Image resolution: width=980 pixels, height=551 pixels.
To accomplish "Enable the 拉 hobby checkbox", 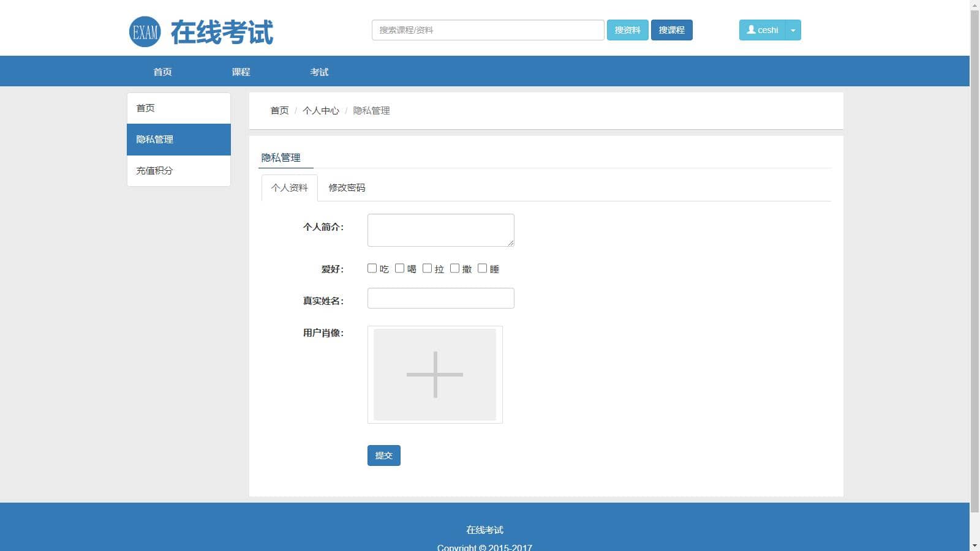I will pos(427,268).
